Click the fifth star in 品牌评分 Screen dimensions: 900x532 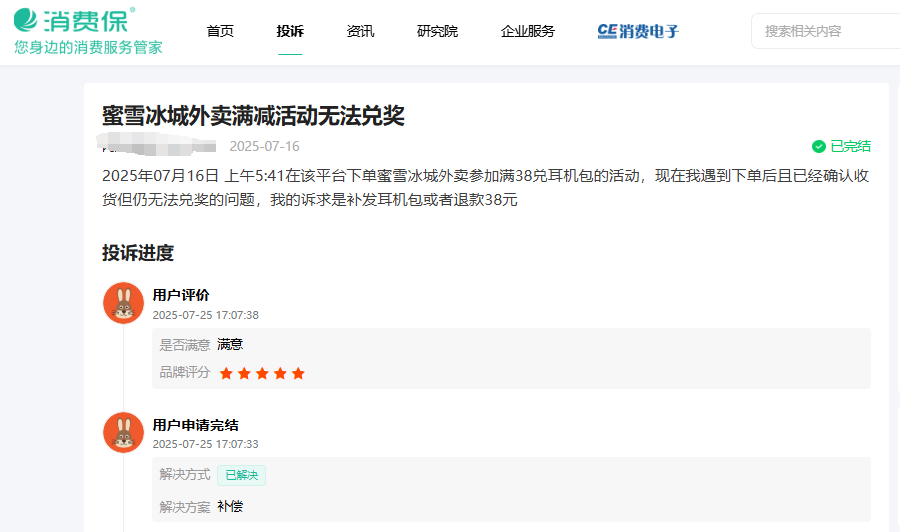(x=298, y=374)
